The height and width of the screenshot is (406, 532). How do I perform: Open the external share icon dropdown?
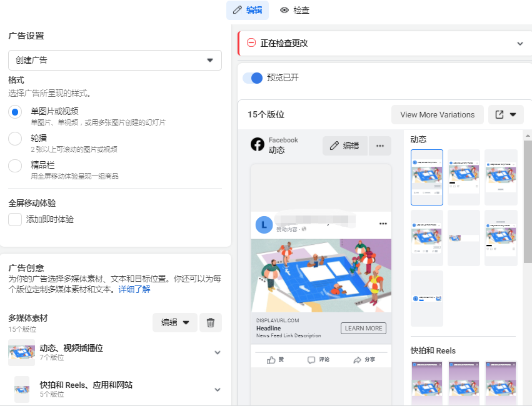pos(506,115)
